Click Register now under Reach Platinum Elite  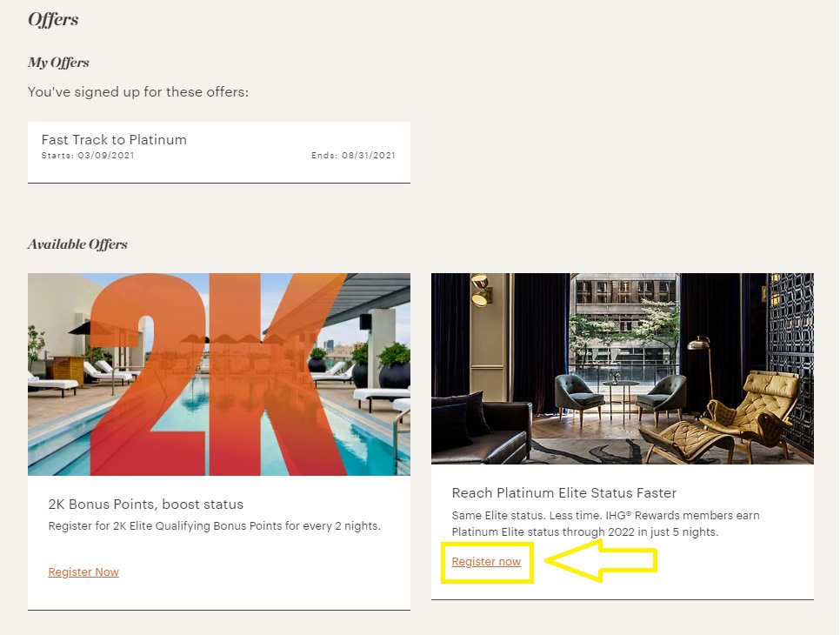point(486,561)
